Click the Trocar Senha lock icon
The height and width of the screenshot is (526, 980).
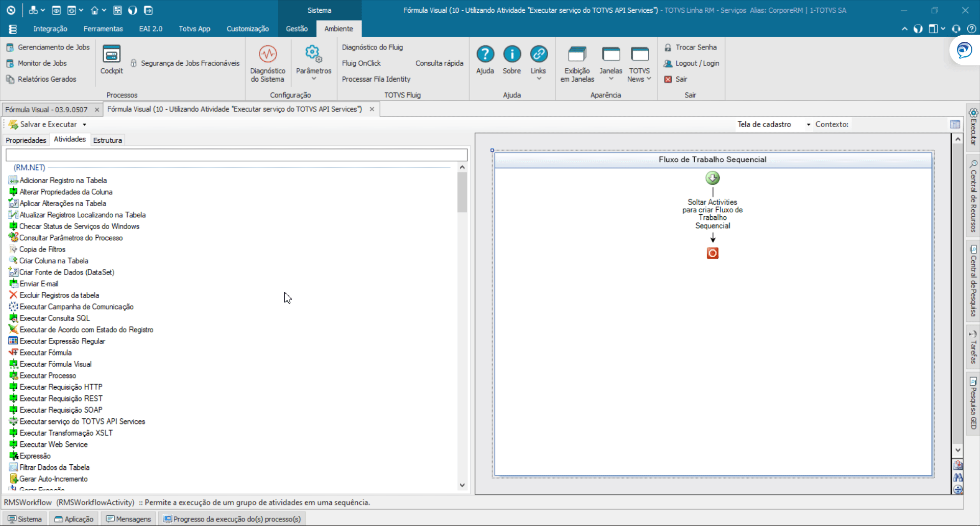pos(668,47)
